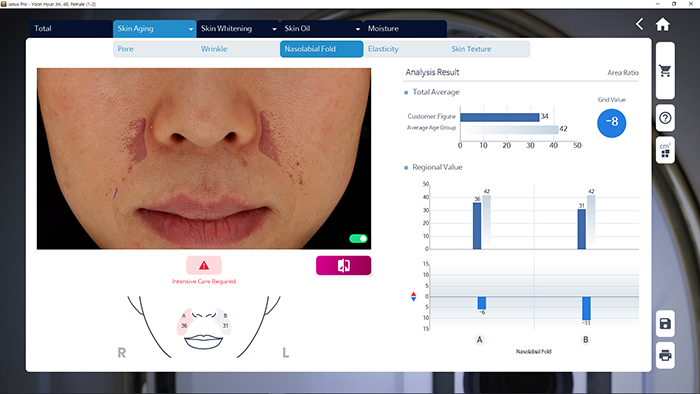Expand the Skin Whitening dropdown arrow
This screenshot has width=700, height=394.
(274, 29)
